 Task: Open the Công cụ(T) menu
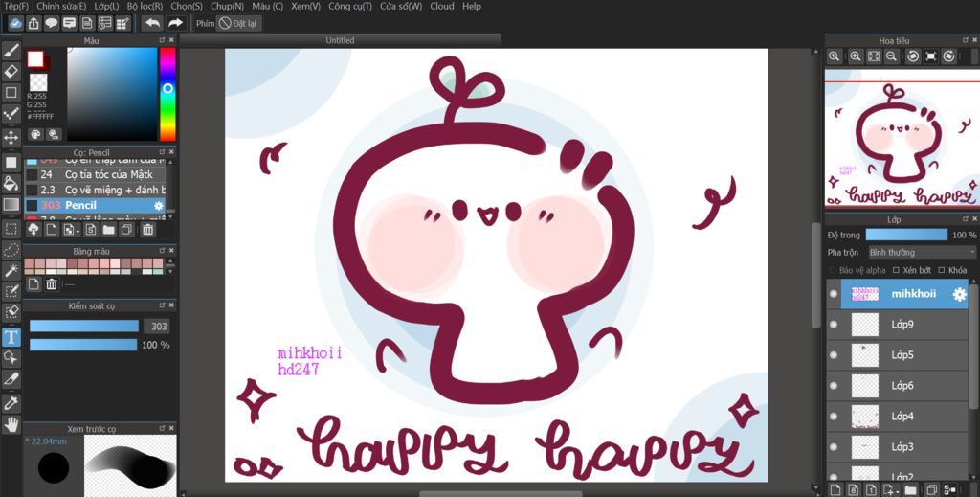pos(350,6)
